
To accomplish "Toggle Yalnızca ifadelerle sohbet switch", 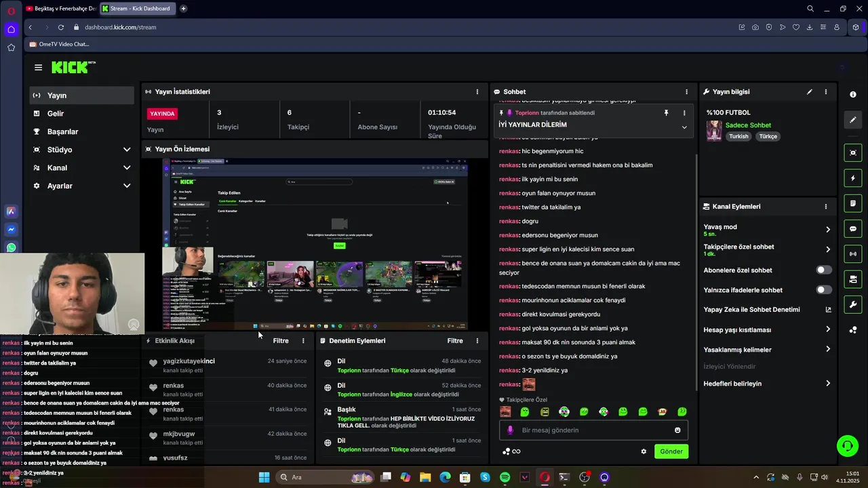I will 823,290.
